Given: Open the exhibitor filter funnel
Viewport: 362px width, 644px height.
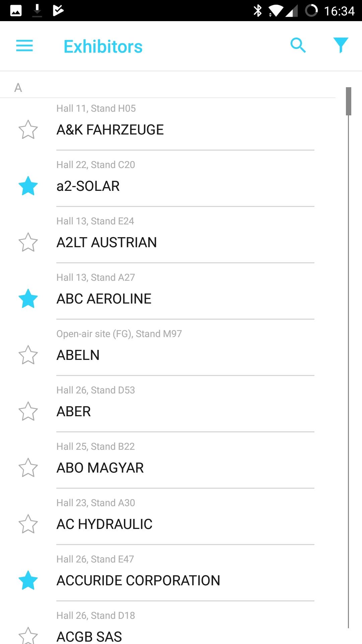Looking at the screenshot, I should 341,45.
